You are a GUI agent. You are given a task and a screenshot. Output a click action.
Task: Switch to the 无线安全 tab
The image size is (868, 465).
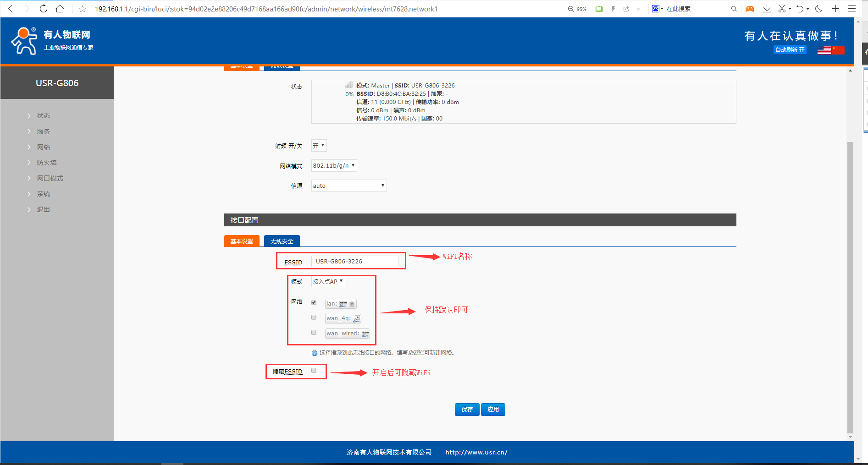click(282, 241)
